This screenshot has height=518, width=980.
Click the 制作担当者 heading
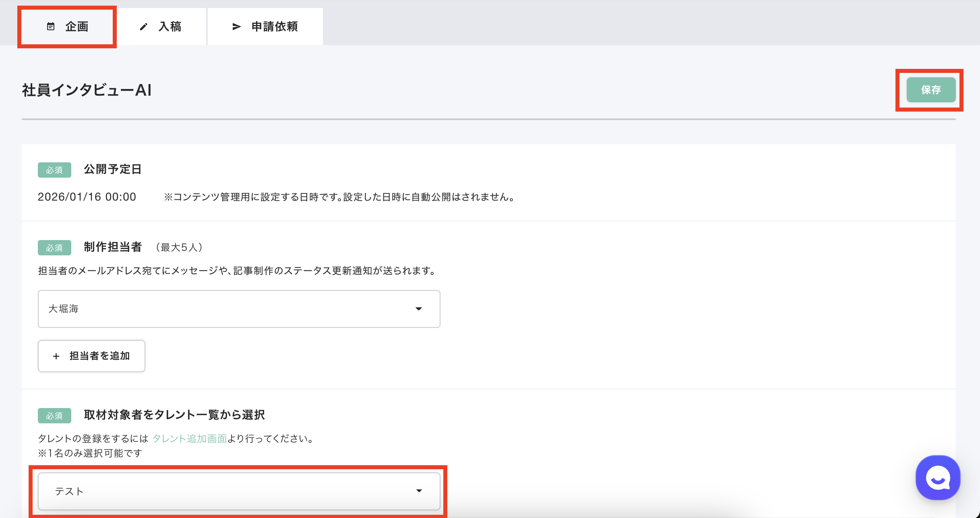113,247
